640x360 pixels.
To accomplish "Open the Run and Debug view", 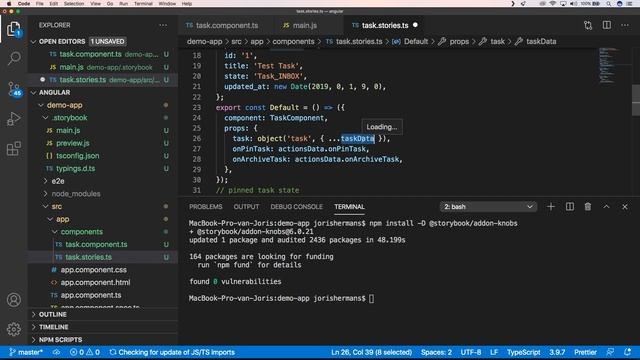I will [14, 119].
